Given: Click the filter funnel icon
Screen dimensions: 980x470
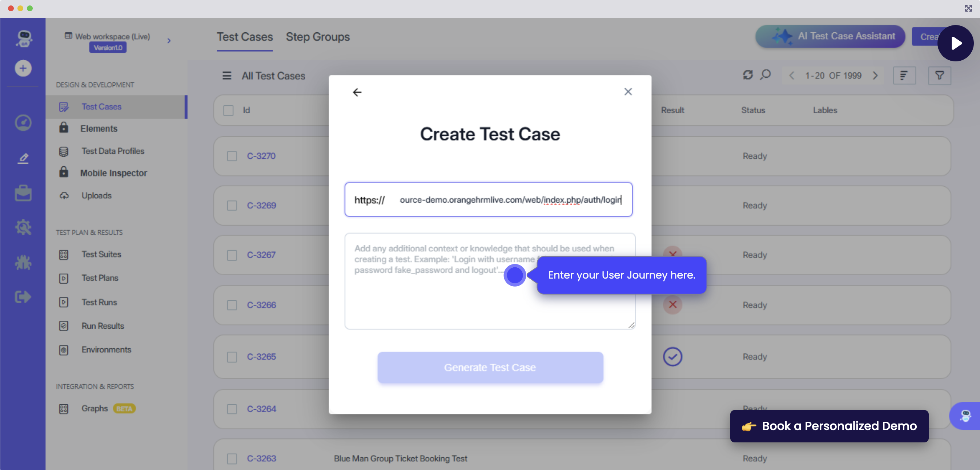Looking at the screenshot, I should coord(939,75).
